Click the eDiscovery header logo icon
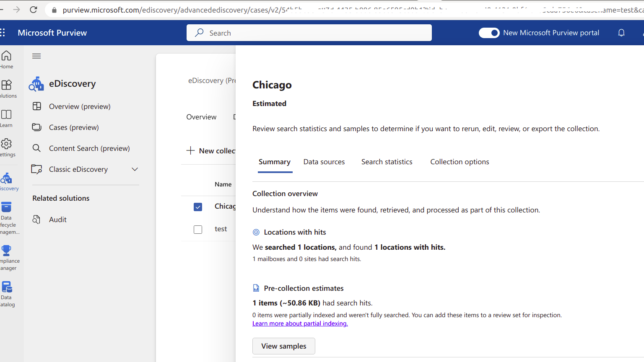 [36, 84]
